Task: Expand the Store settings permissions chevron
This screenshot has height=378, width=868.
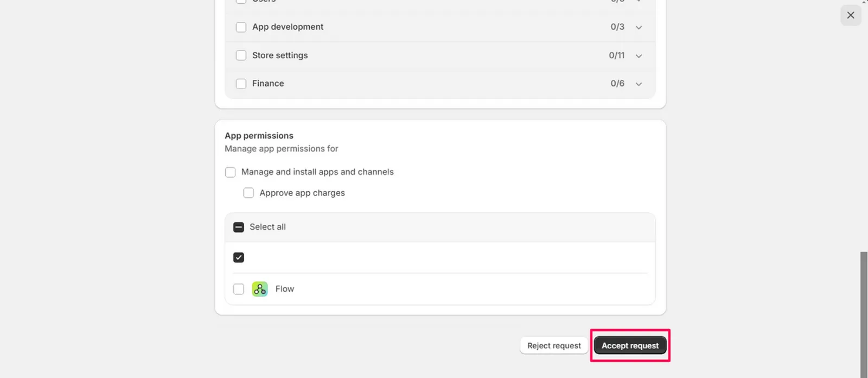Action: (639, 56)
